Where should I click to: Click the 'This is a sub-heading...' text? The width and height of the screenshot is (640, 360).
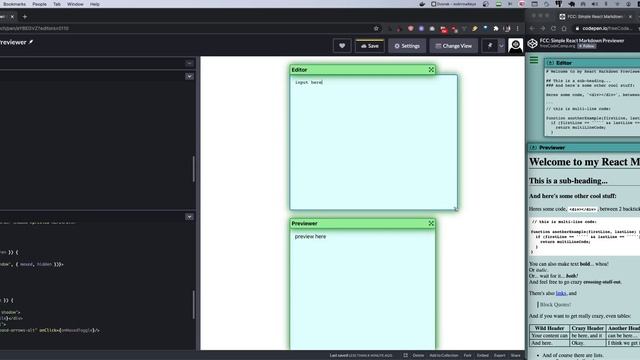[568, 180]
